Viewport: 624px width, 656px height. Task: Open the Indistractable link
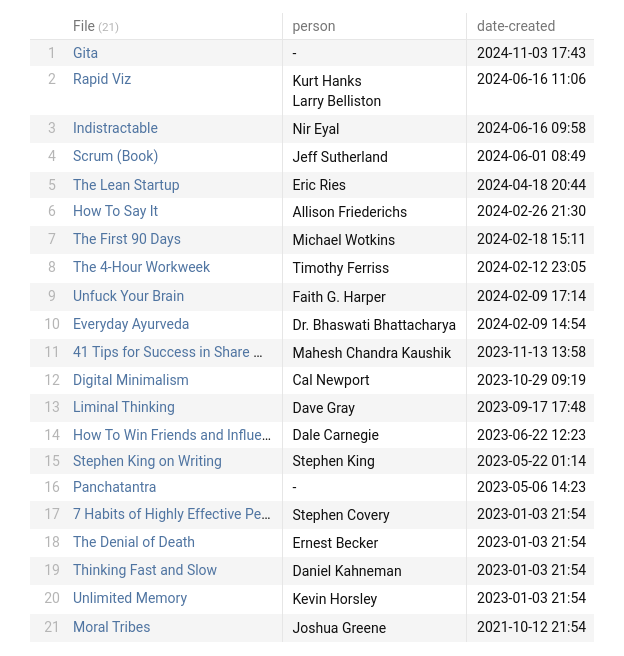(115, 128)
